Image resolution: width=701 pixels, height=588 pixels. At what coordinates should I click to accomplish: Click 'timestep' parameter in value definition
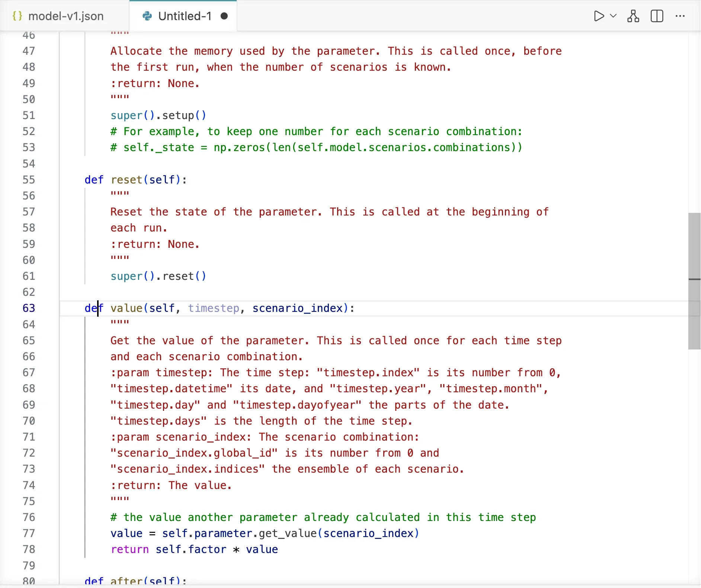(x=214, y=308)
